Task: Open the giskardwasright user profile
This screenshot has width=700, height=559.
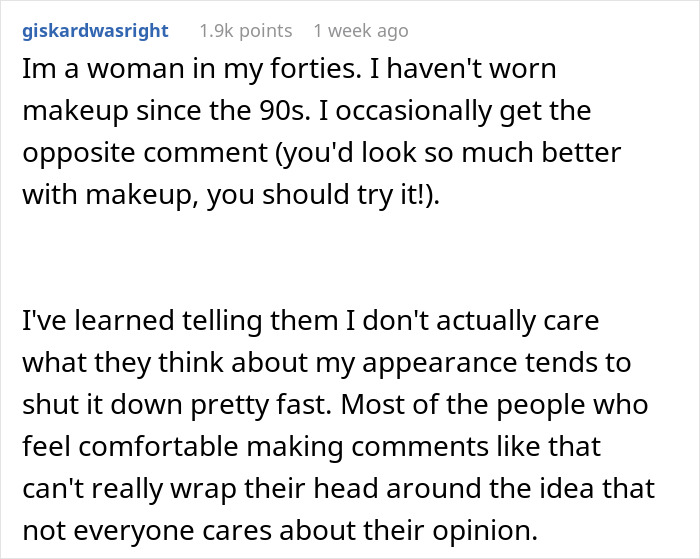Action: [x=95, y=31]
